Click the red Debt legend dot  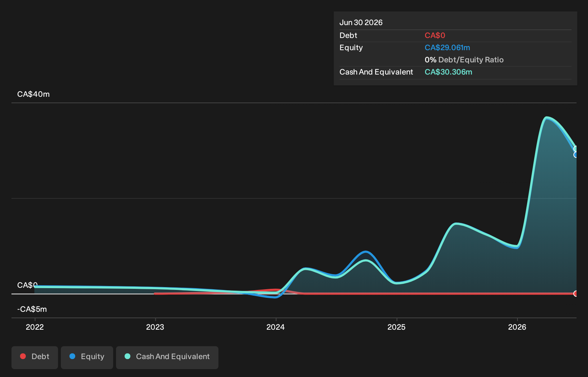point(23,356)
